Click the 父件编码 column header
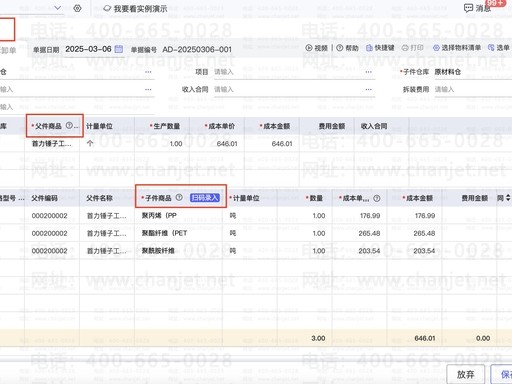Image resolution: width=512 pixels, height=384 pixels. [44, 198]
